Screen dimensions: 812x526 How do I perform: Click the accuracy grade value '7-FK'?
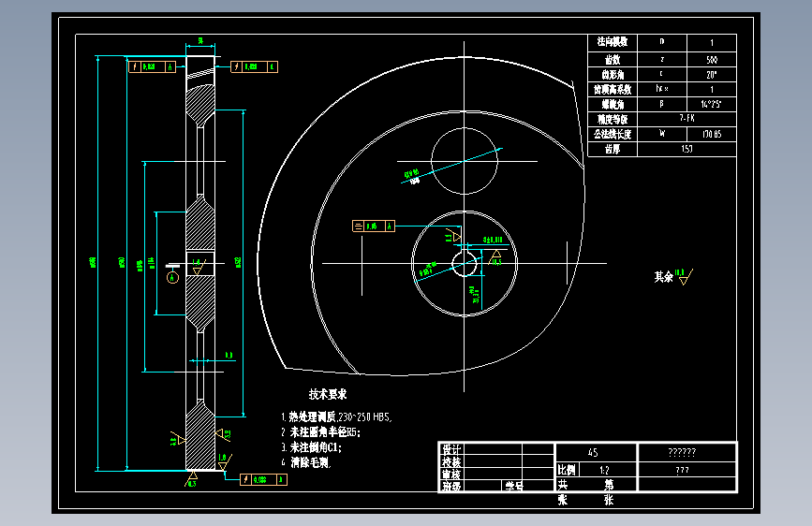[687, 119]
